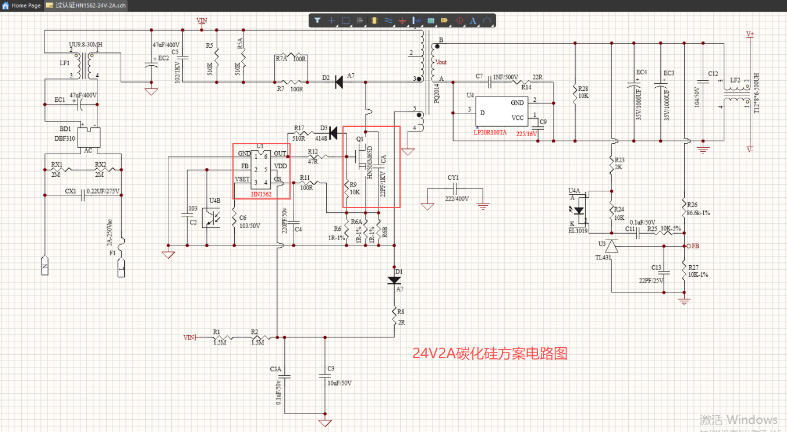Viewport: 787px width, 432px height.
Task: Click the R26 resistor designator
Action: 692,205
